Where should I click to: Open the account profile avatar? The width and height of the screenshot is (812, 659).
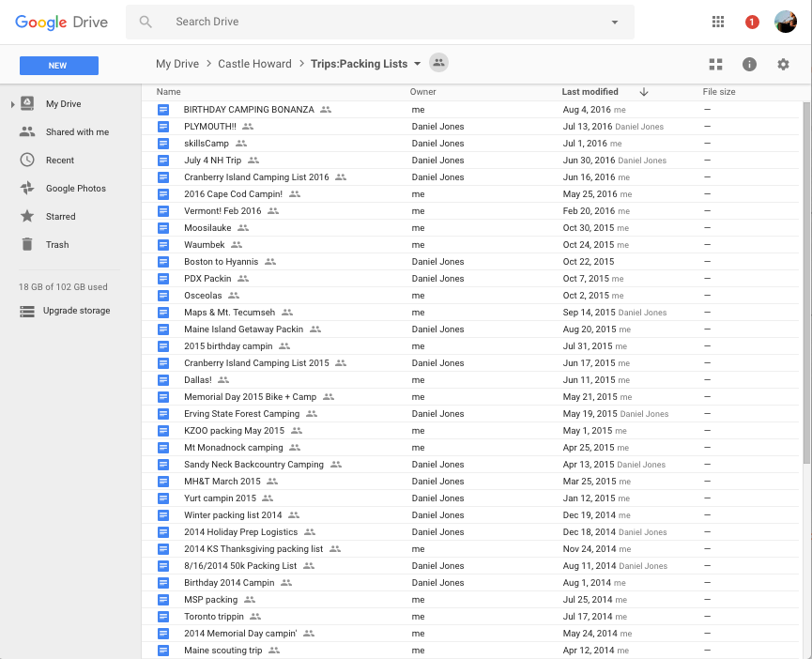(786, 22)
